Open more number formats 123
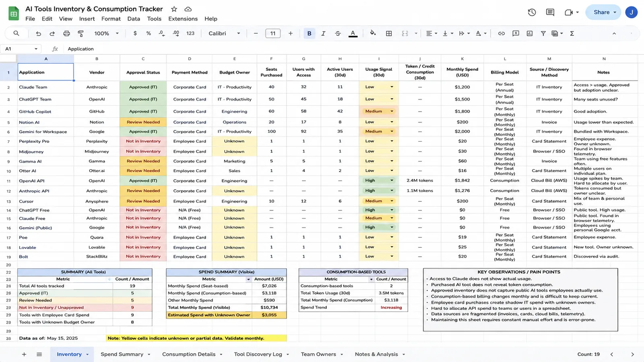Screen dimensions: 644x362 (190, 33)
